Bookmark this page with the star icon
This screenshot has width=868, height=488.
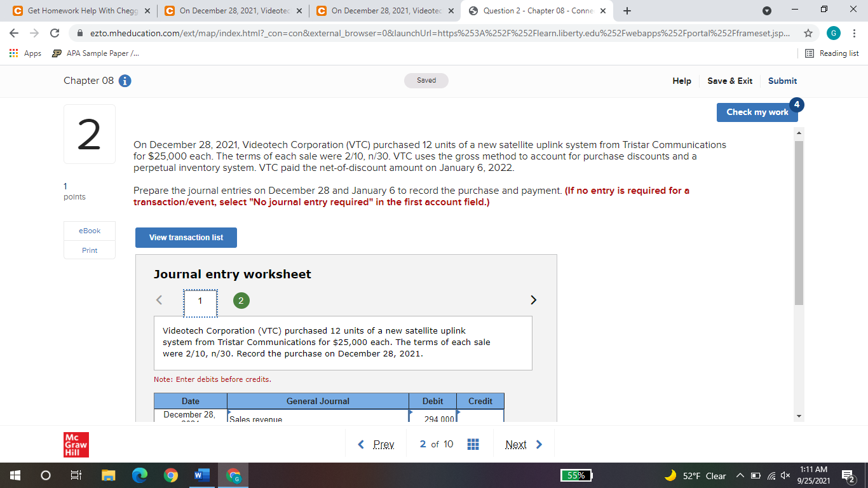click(808, 33)
